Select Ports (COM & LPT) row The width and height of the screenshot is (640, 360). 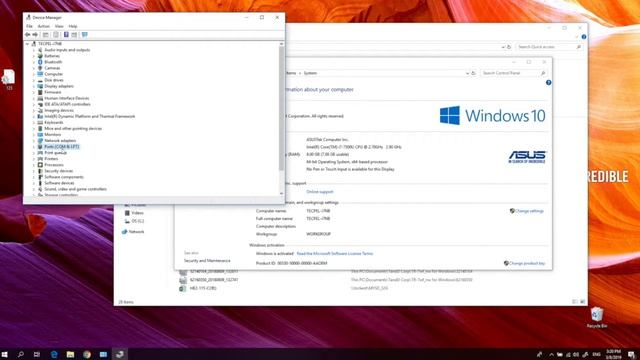pyautogui.click(x=62, y=147)
